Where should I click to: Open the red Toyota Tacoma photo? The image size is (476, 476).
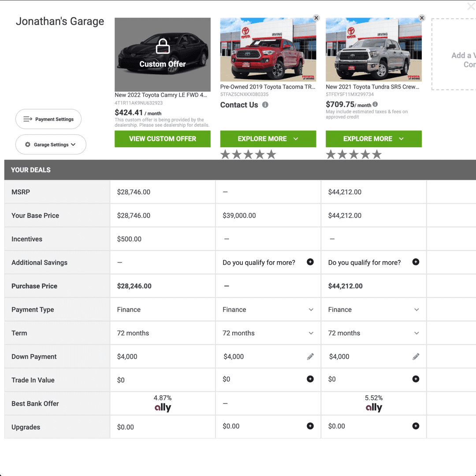coord(268,49)
